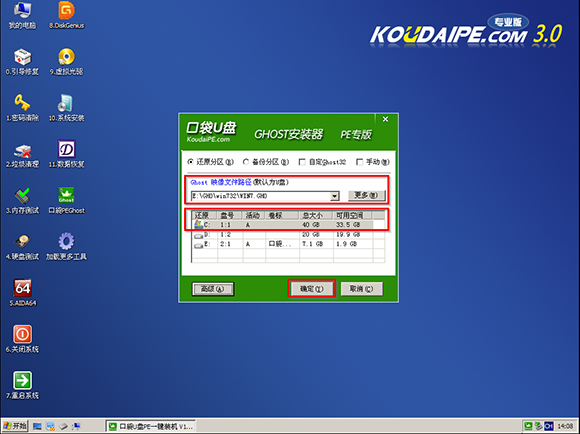The image size is (580, 434).
Task: Select the D: partition row
Action: point(288,234)
